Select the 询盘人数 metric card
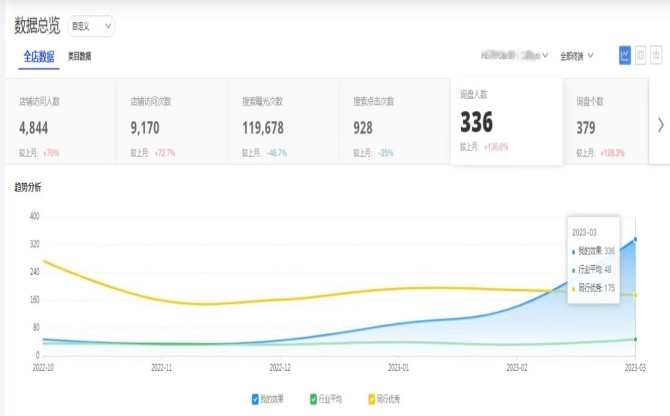Image resolution: width=670 pixels, height=416 pixels. (505, 122)
